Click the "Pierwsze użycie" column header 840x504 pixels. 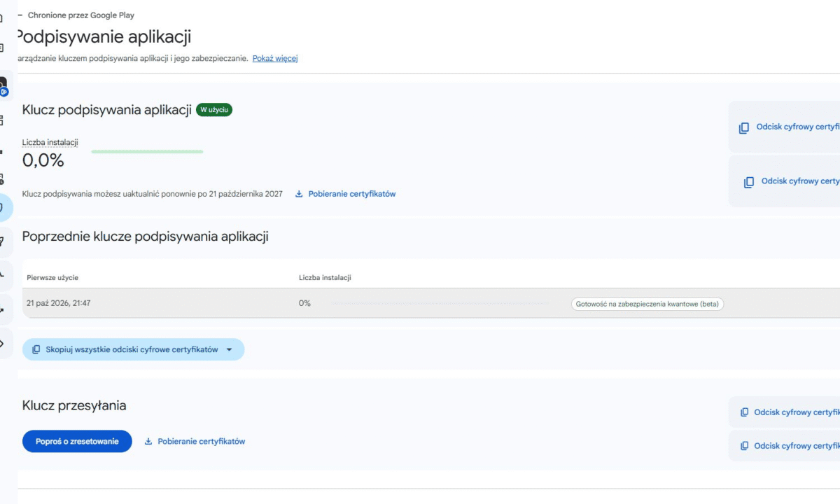click(x=52, y=278)
